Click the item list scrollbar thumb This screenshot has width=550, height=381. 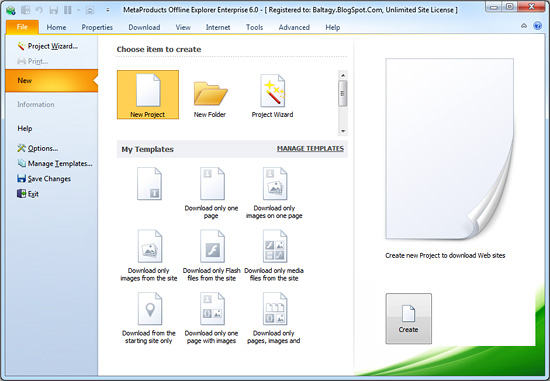(x=343, y=93)
